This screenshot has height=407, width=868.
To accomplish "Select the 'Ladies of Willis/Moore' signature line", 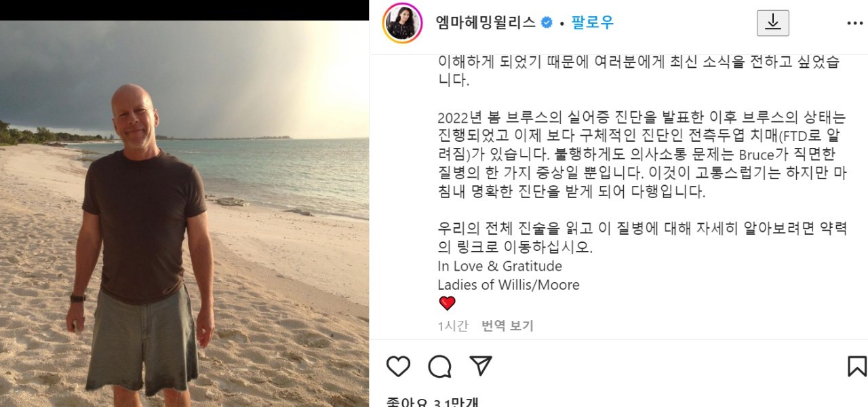I will (x=509, y=285).
